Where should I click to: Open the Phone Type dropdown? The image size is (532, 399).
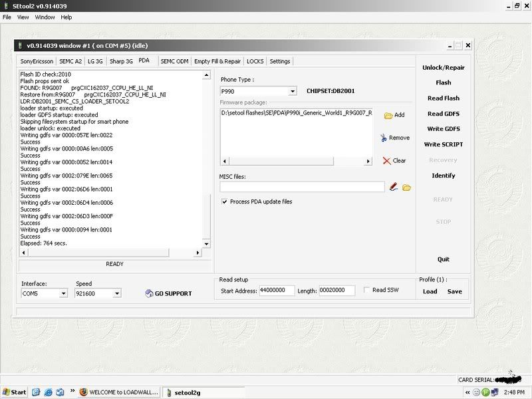[x=293, y=91]
